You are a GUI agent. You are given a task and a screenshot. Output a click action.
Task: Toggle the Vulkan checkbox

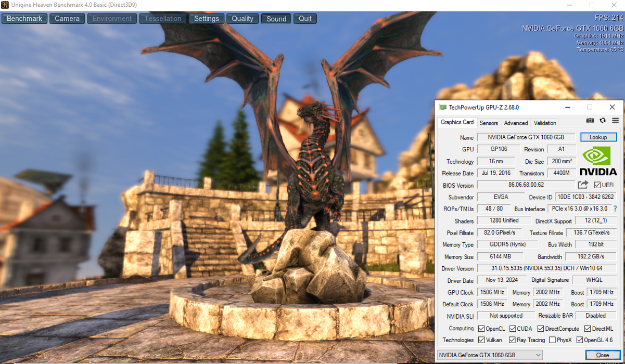coord(481,340)
